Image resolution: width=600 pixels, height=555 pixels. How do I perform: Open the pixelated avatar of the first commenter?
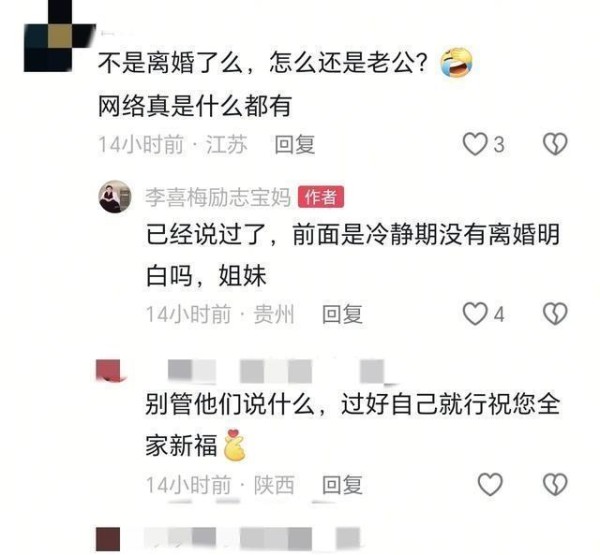[x=59, y=36]
